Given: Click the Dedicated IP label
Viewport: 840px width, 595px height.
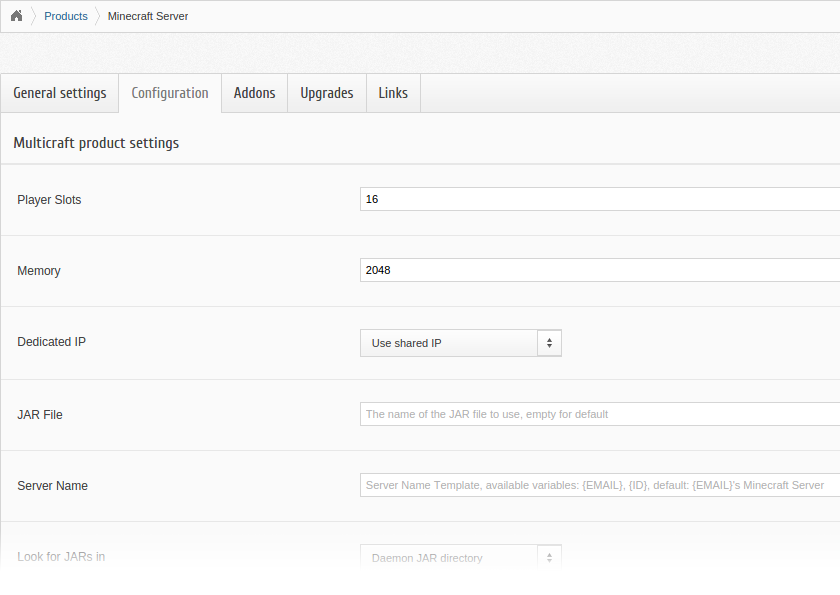Looking at the screenshot, I should point(51,342).
